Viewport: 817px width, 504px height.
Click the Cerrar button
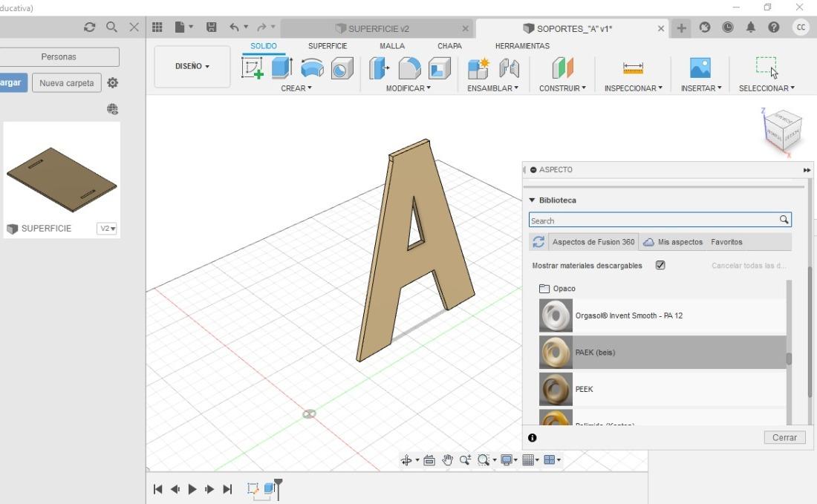point(784,437)
